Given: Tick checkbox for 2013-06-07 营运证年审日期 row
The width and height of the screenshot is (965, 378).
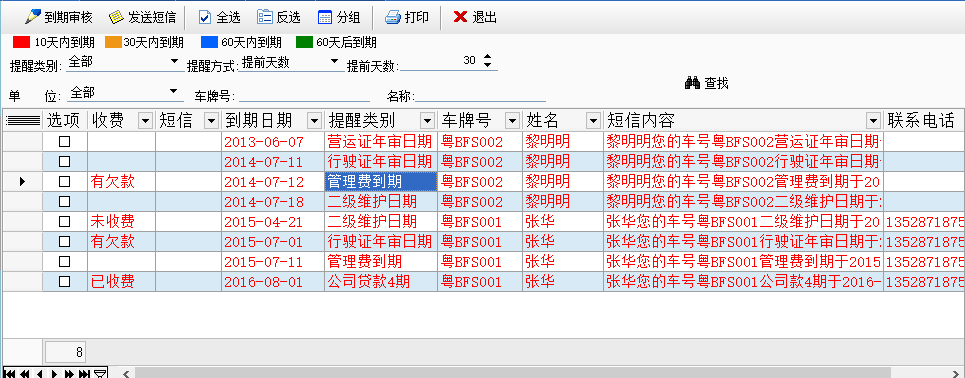Looking at the screenshot, I should (65, 142).
